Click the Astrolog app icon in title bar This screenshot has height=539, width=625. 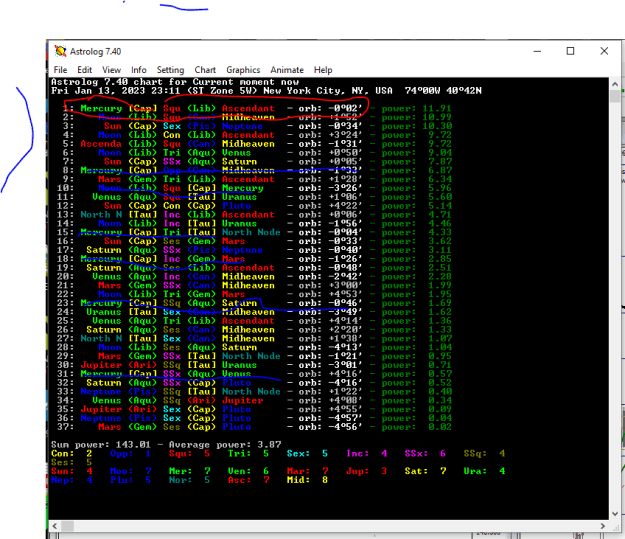61,51
